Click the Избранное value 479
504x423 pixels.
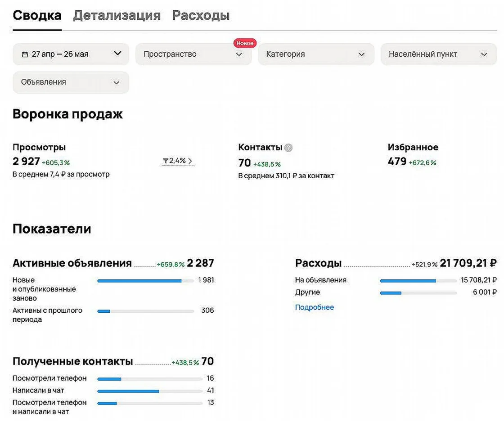[x=397, y=162]
